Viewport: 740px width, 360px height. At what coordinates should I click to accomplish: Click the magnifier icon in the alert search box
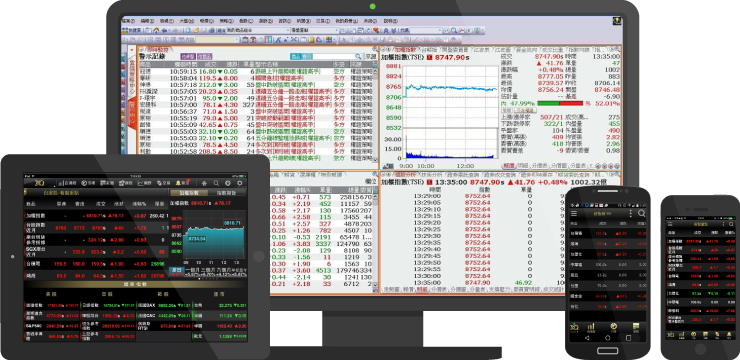point(358,57)
